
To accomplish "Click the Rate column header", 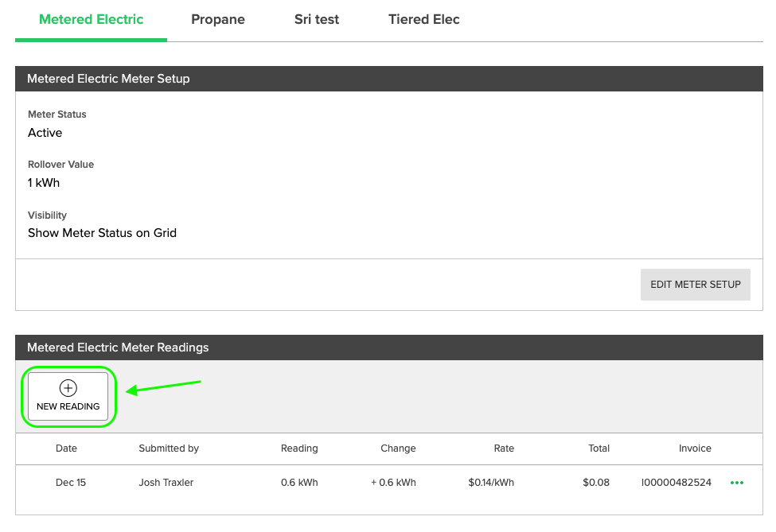I will coord(504,449).
